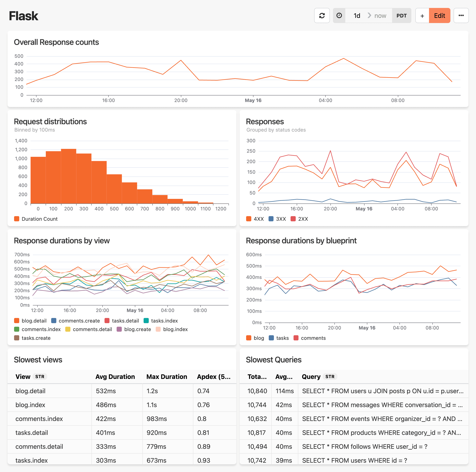Click the clock time-range icon

point(339,15)
